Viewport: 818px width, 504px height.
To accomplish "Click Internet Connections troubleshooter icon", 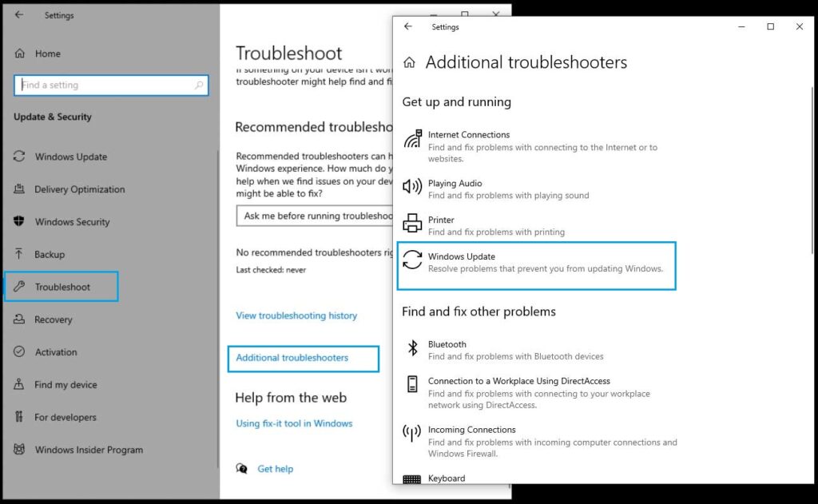I will [412, 139].
